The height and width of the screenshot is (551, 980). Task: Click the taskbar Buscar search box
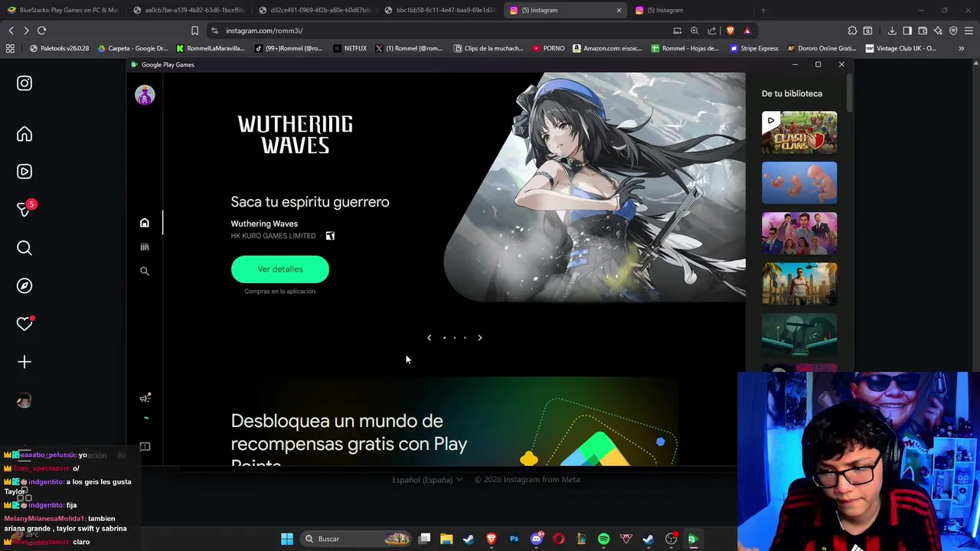[x=356, y=539]
